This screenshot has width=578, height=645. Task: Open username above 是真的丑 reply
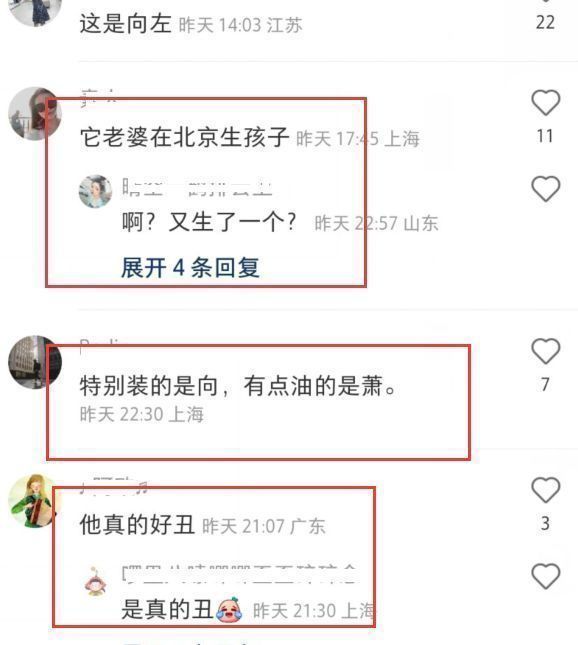pos(239,573)
